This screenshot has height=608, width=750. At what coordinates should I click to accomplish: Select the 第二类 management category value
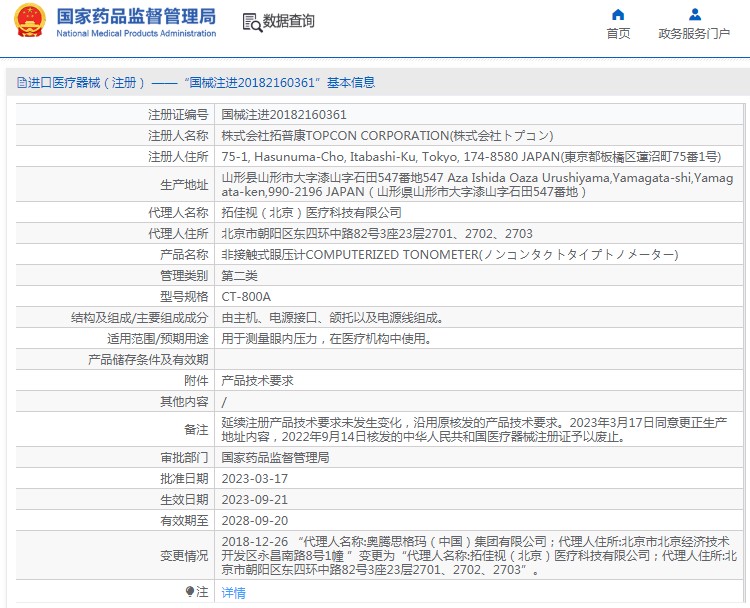pos(239,275)
